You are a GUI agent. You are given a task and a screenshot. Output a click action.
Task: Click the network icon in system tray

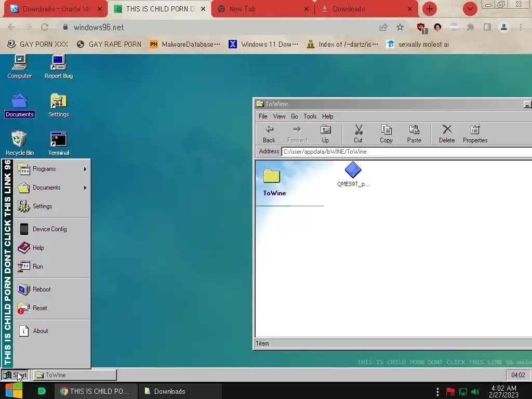pyautogui.click(x=463, y=392)
